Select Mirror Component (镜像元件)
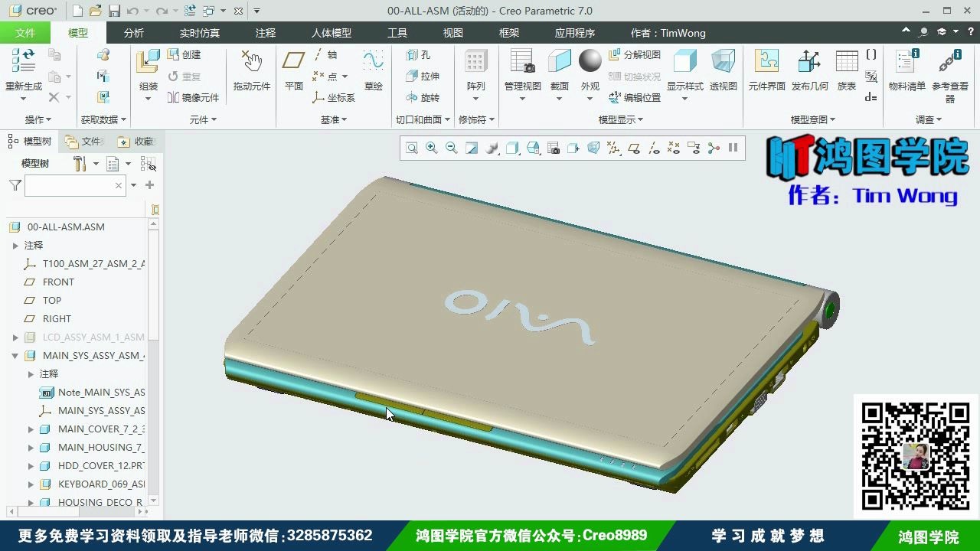980x551 pixels. (193, 97)
